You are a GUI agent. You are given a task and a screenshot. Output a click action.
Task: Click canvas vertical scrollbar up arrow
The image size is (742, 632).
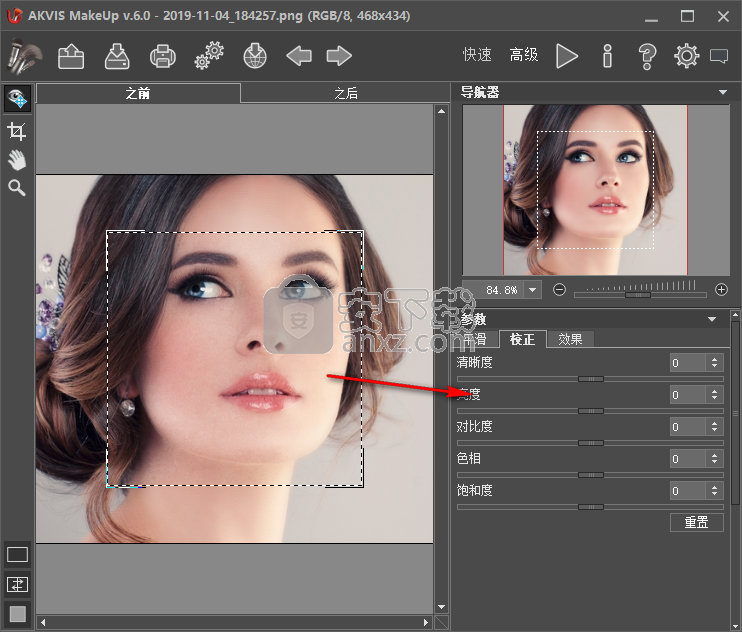441,111
